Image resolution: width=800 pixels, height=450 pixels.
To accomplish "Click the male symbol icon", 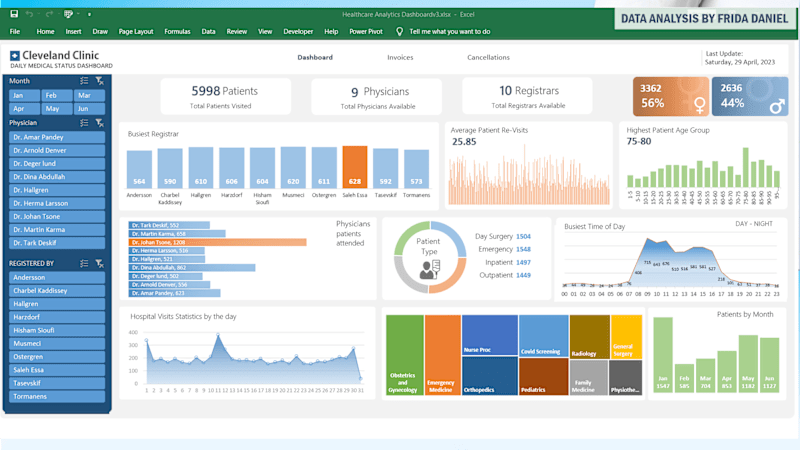I will [x=777, y=106].
